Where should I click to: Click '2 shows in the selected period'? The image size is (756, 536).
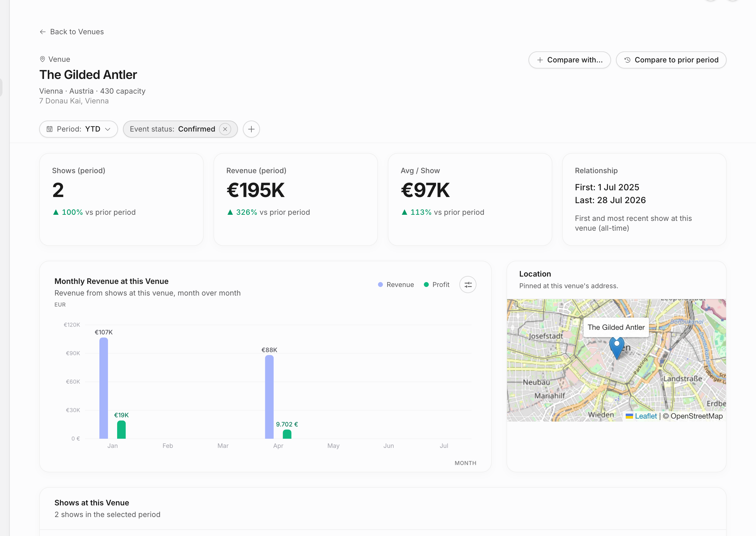click(x=108, y=515)
